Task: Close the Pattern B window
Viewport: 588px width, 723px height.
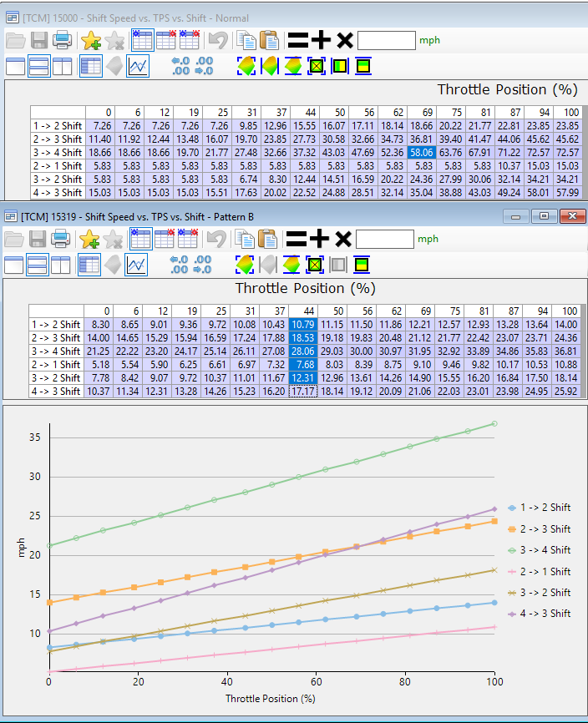Action: click(572, 216)
